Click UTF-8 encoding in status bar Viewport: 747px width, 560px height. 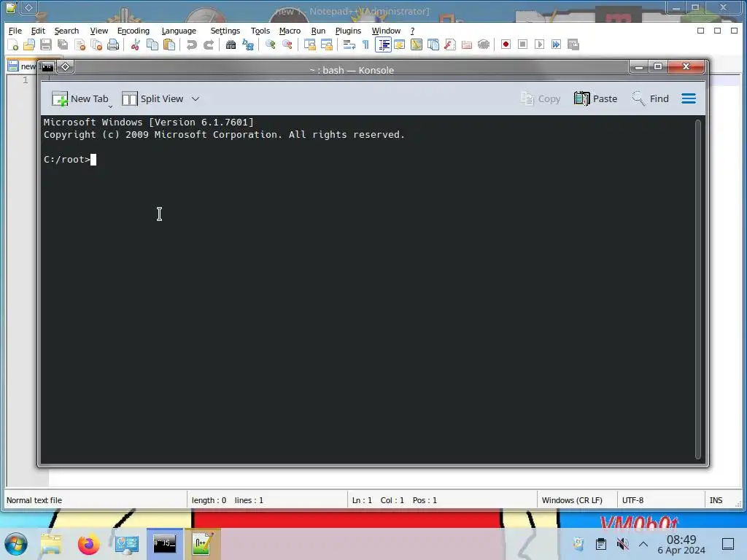632,500
